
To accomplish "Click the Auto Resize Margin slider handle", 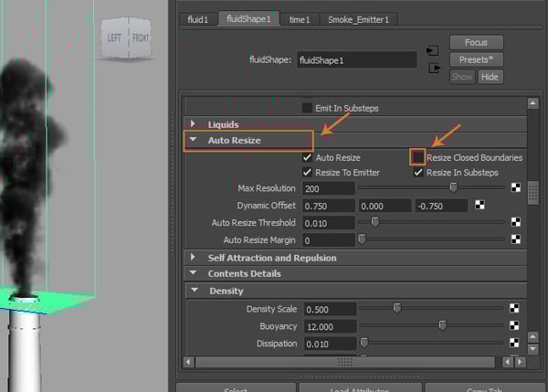I will tap(362, 239).
